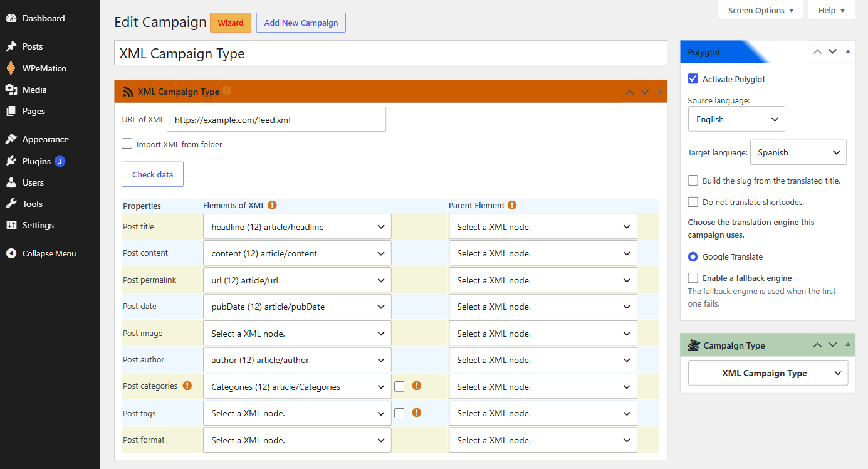This screenshot has width=868, height=469.
Task: Click the Pages icon in sidebar
Action: 11,111
